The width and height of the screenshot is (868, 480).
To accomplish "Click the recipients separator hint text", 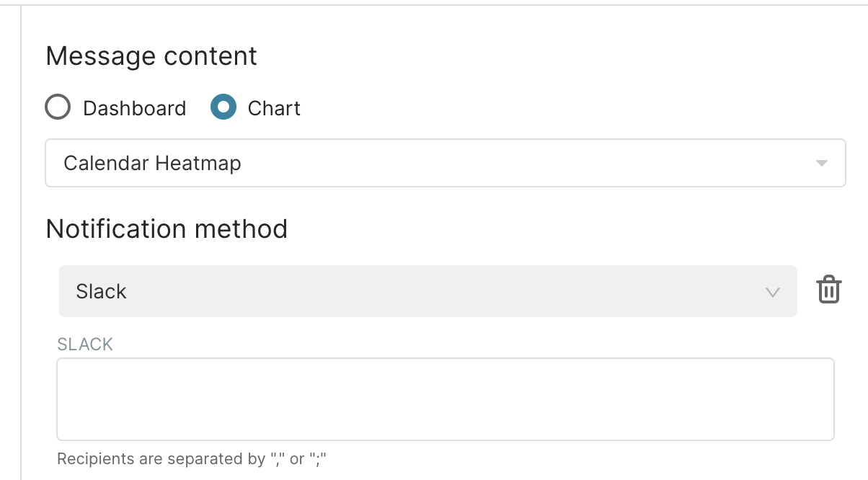I will 197,459.
